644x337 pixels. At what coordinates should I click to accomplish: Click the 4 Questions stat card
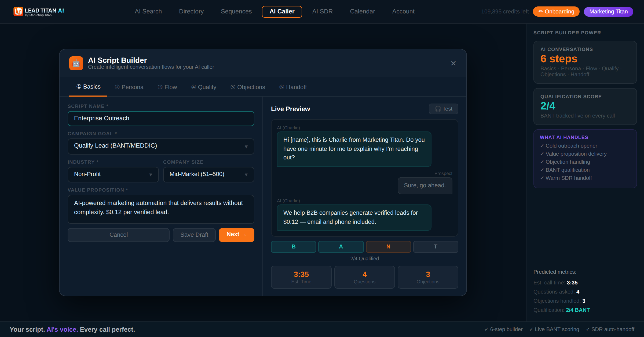365,277
